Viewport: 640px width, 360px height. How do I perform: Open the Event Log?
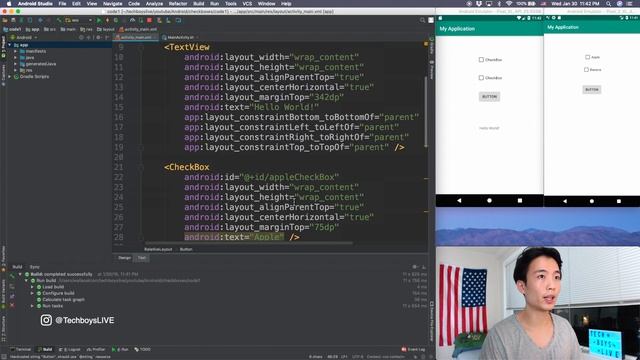[413, 349]
